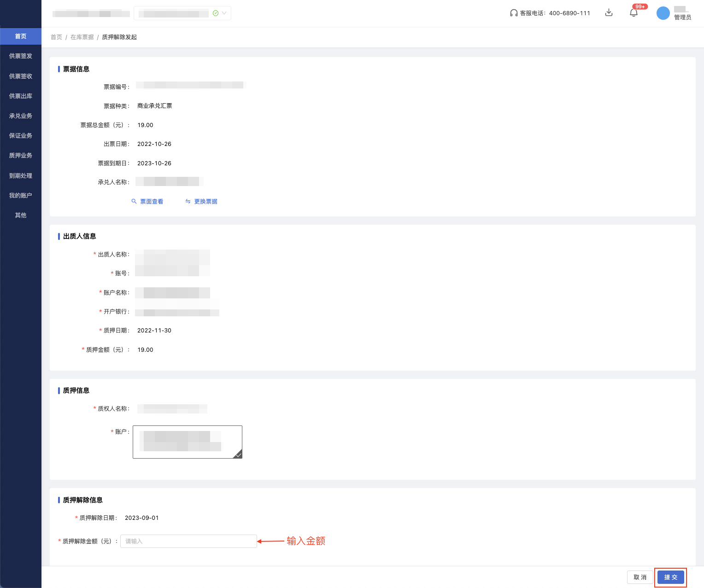Viewport: 704px width, 588px height.
Task: Click the customer service headset icon
Action: (513, 13)
